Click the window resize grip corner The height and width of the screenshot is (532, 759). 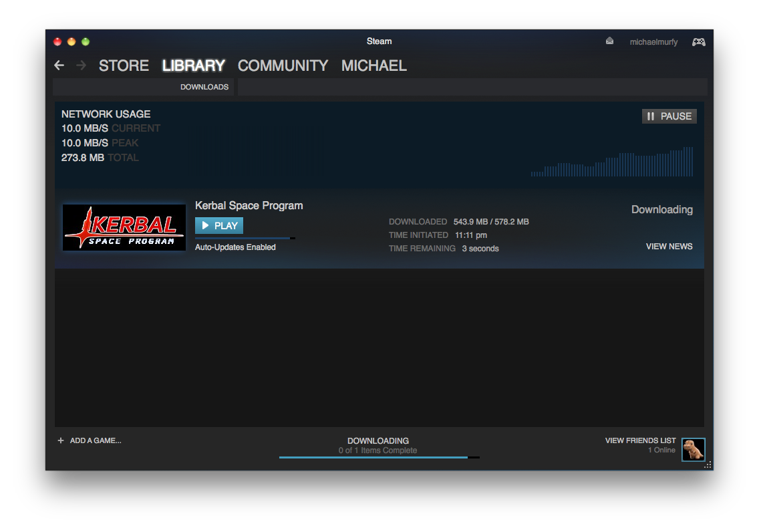(x=708, y=465)
